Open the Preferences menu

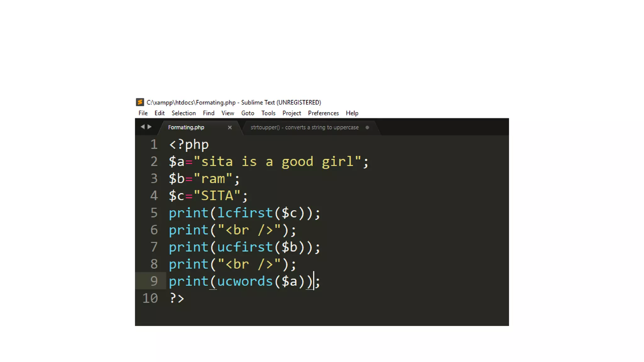point(323,113)
